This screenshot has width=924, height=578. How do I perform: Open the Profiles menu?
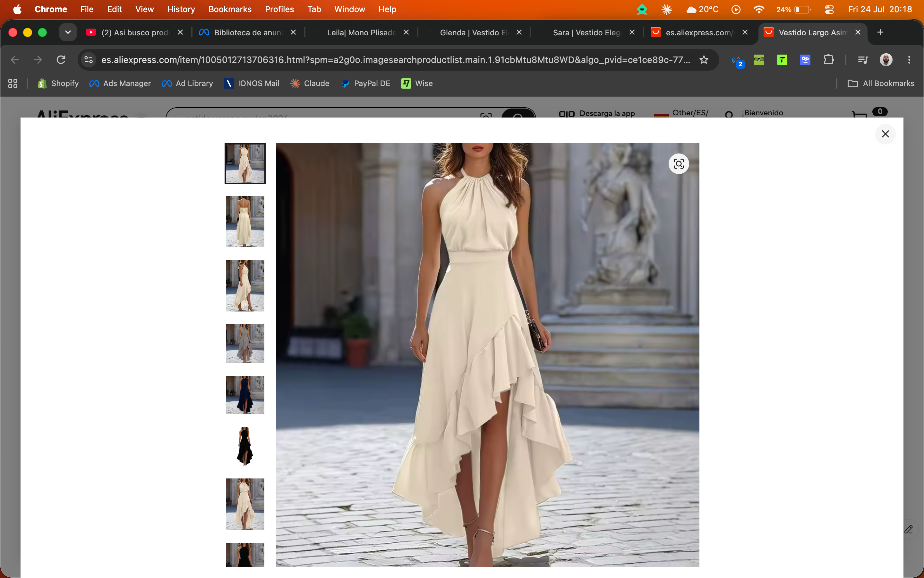click(x=279, y=9)
